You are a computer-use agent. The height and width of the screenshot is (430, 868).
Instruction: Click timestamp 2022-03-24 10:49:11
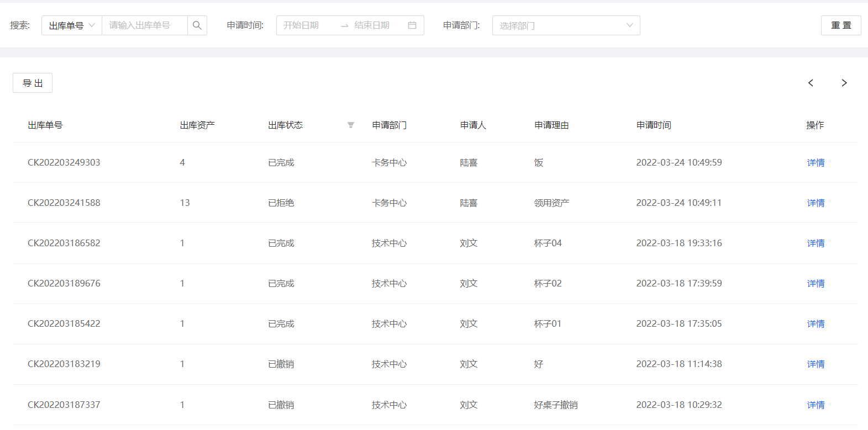(679, 203)
